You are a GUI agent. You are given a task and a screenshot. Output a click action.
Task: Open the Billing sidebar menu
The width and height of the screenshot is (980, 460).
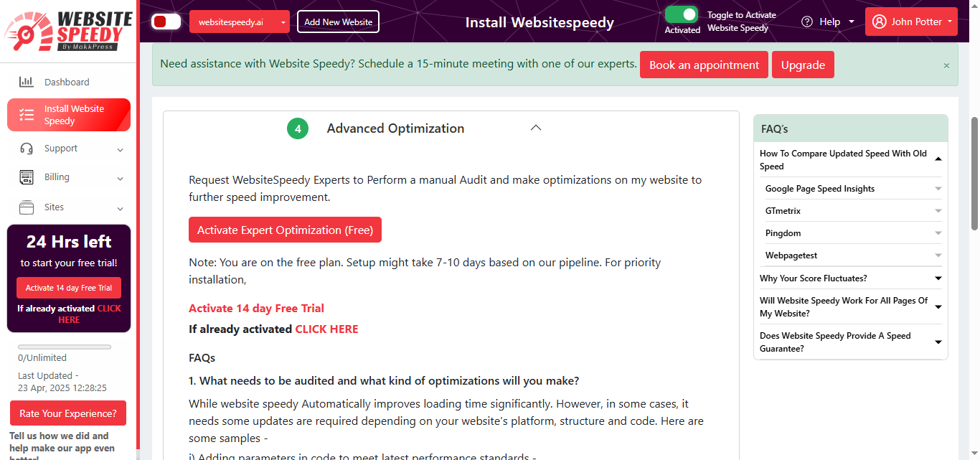[x=69, y=177]
